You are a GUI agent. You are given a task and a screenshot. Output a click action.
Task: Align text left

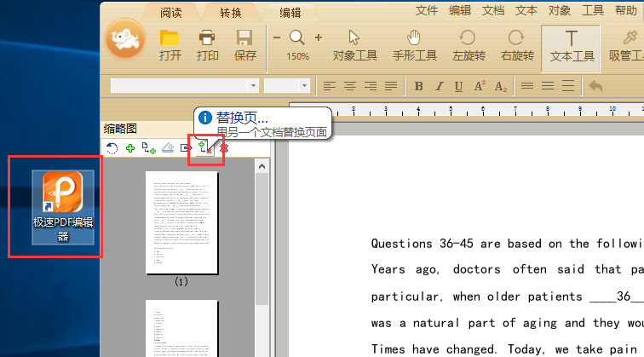[330, 86]
